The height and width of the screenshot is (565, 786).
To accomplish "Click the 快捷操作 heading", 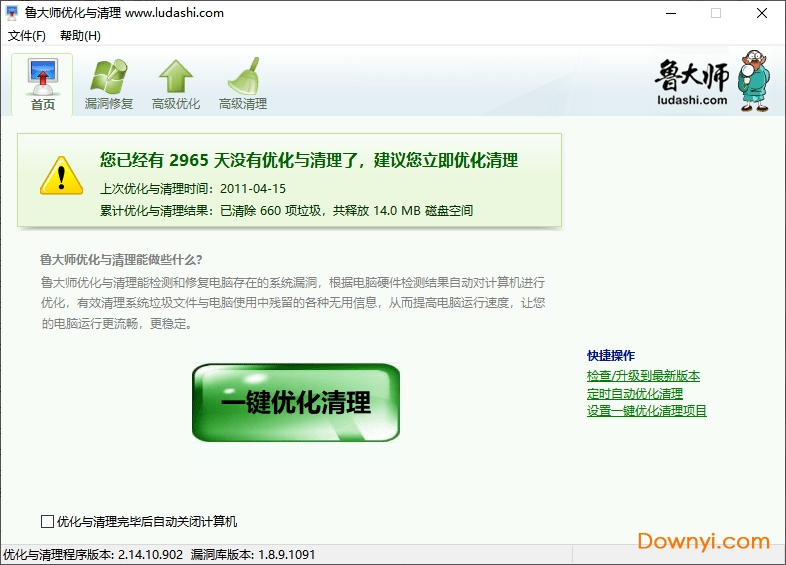I will tap(611, 356).
